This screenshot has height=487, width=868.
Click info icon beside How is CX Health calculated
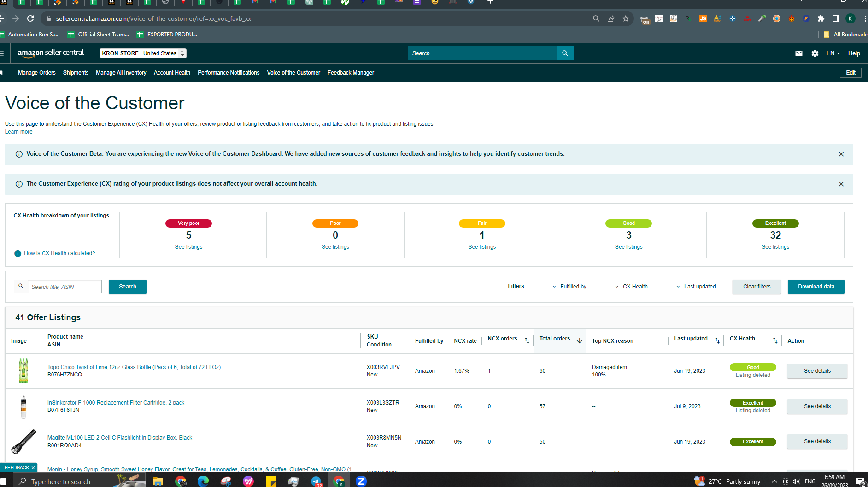(18, 253)
